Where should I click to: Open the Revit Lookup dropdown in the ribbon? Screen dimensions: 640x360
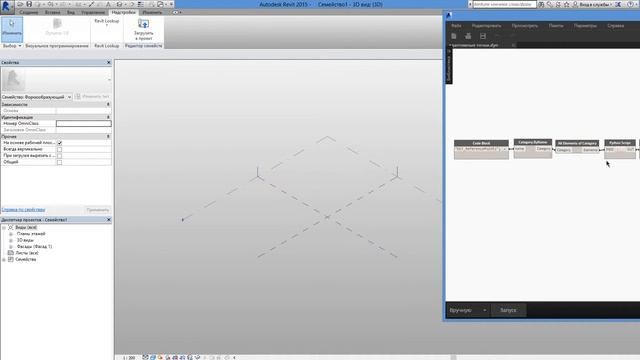click(107, 24)
